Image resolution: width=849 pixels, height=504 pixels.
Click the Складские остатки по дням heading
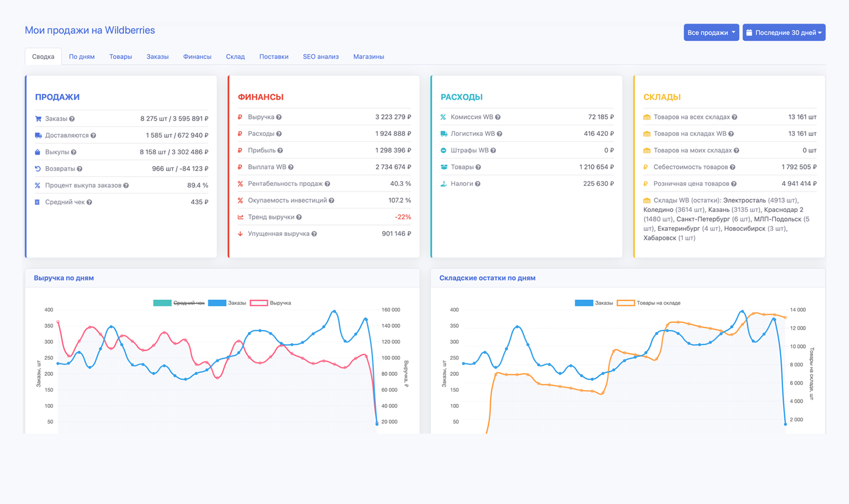487,278
